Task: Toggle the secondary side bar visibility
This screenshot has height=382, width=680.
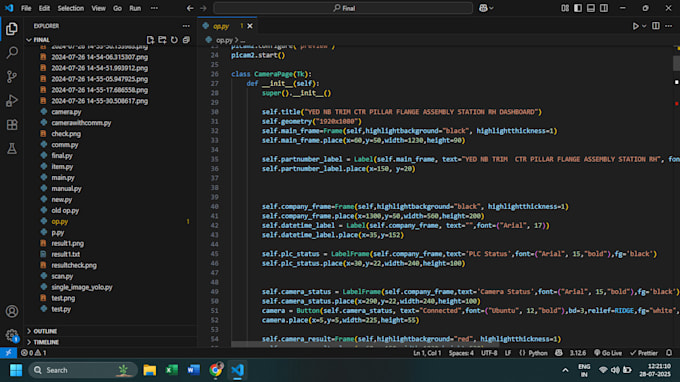Action: click(x=604, y=8)
